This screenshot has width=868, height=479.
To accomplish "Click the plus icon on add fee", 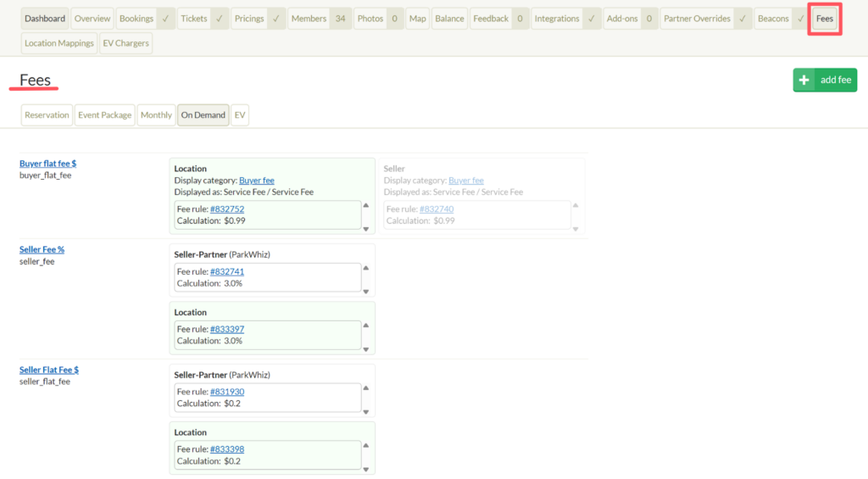I will click(x=804, y=80).
